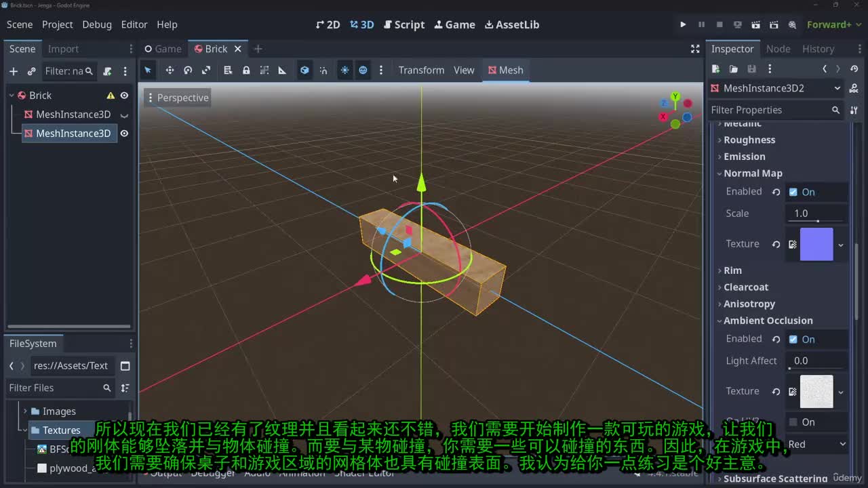The height and width of the screenshot is (488, 868).
Task: Toggle the snap magnet icon
Action: click(323, 70)
